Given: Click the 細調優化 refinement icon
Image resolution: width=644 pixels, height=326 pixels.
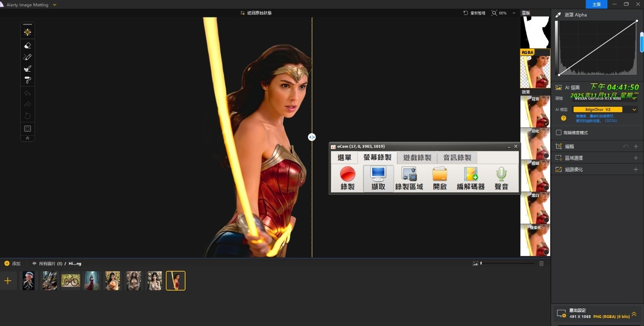Looking at the screenshot, I should pos(559,170).
